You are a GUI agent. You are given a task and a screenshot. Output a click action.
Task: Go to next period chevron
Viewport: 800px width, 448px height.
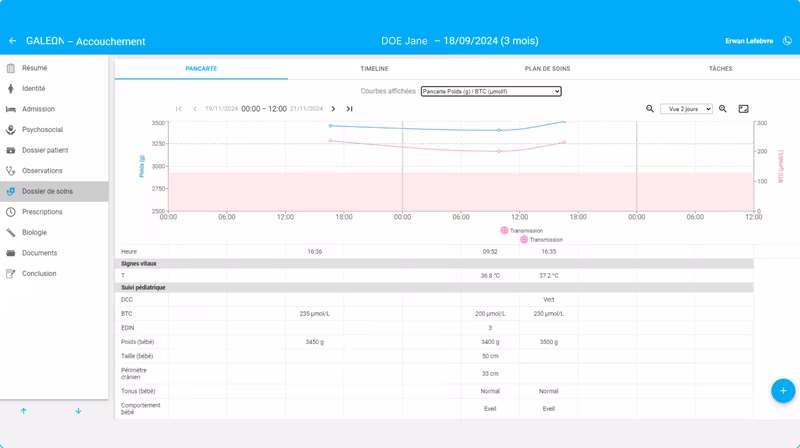(x=333, y=109)
